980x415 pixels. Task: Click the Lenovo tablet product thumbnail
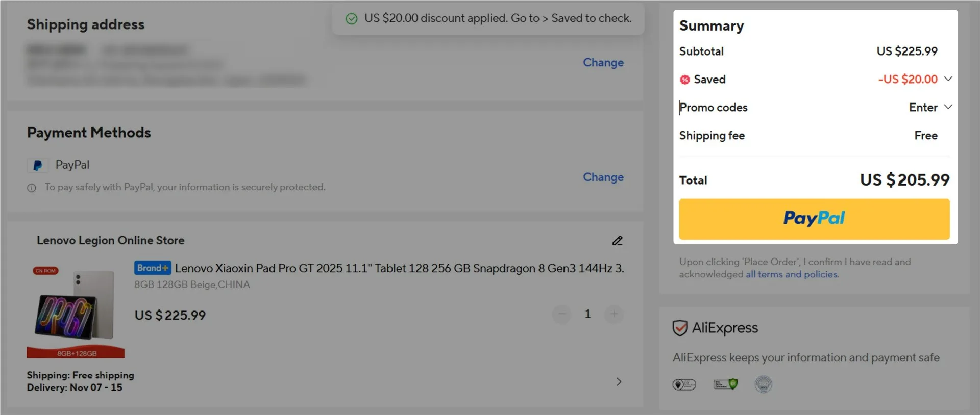point(76,311)
